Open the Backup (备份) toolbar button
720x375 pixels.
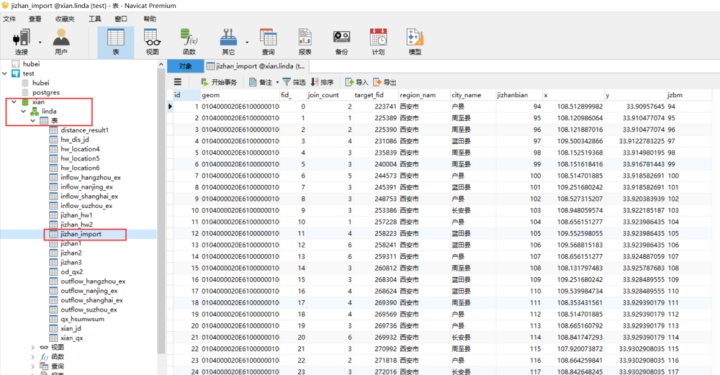click(341, 42)
